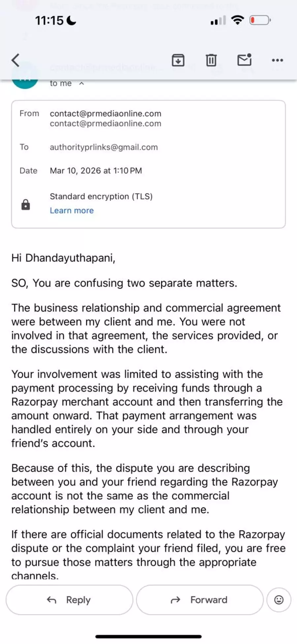Tap the home indicator bar

148,636
